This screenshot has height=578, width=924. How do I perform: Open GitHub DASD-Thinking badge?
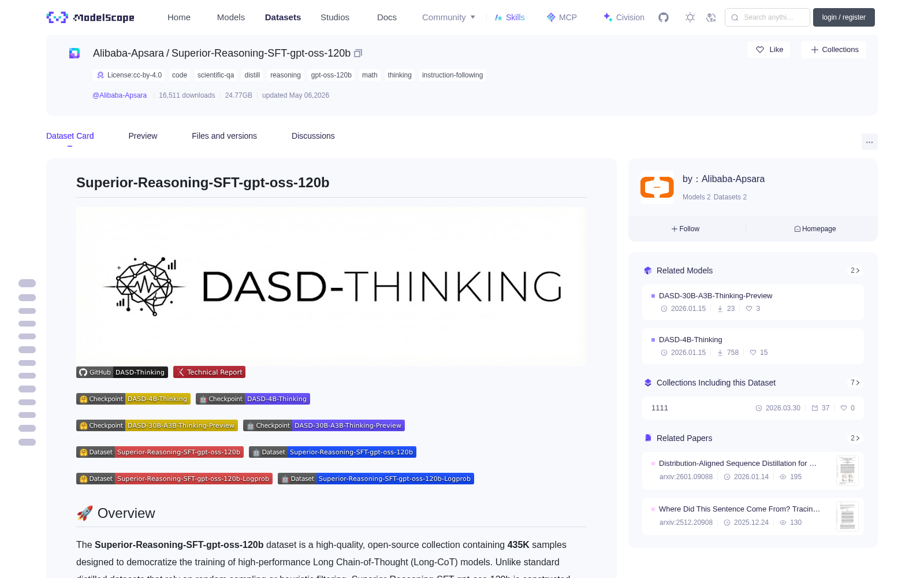[122, 372]
